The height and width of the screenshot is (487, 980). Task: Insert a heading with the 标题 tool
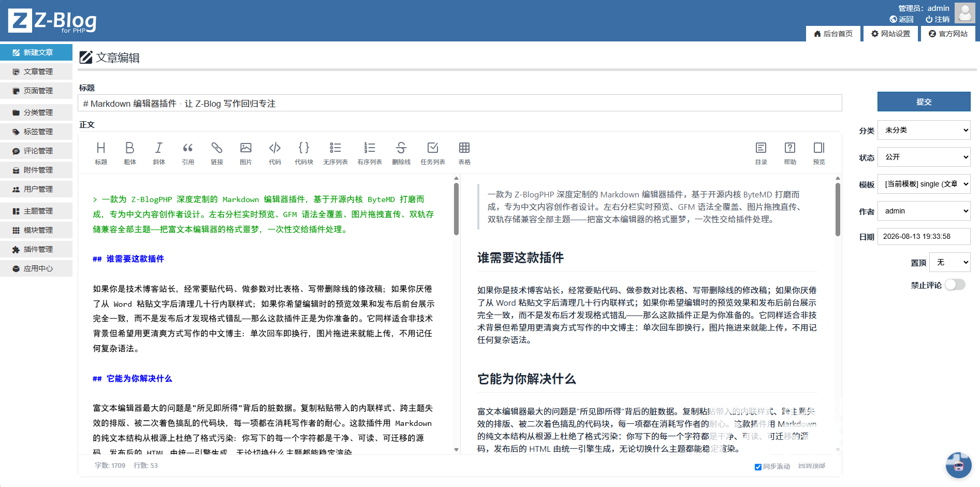[101, 153]
